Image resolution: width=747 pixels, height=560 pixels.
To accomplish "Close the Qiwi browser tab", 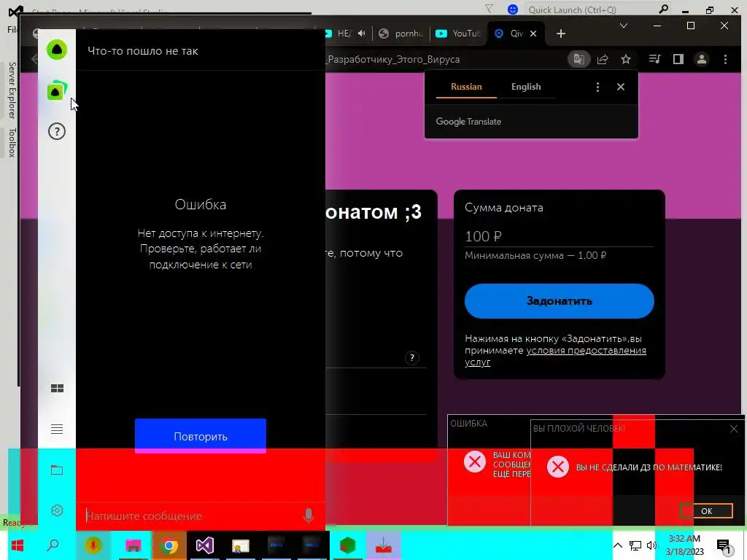I will (533, 34).
